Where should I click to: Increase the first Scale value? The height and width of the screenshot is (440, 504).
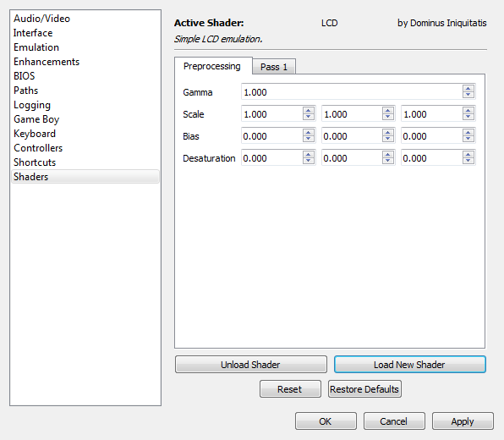coord(309,110)
